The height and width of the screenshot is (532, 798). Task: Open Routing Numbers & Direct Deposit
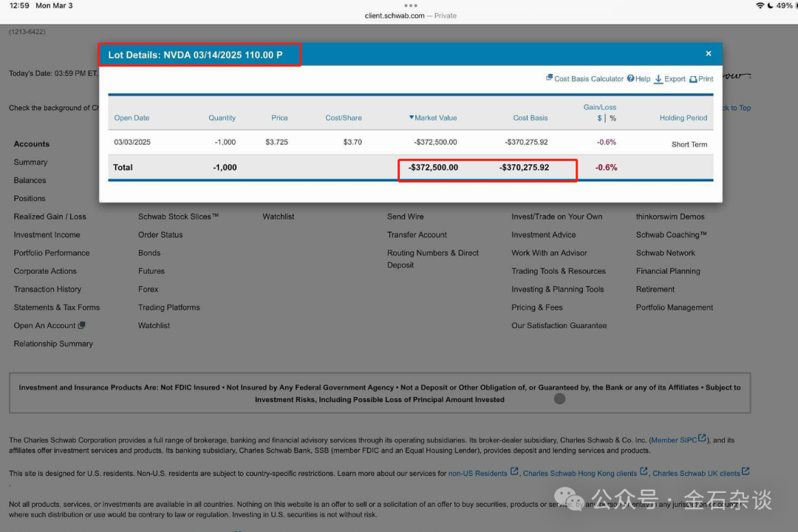click(432, 259)
